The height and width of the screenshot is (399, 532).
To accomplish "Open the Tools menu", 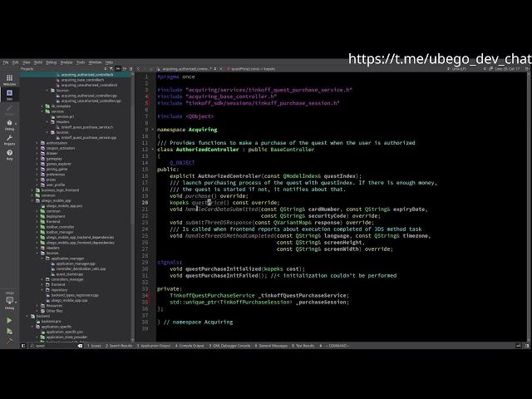I will pyautogui.click(x=81, y=62).
